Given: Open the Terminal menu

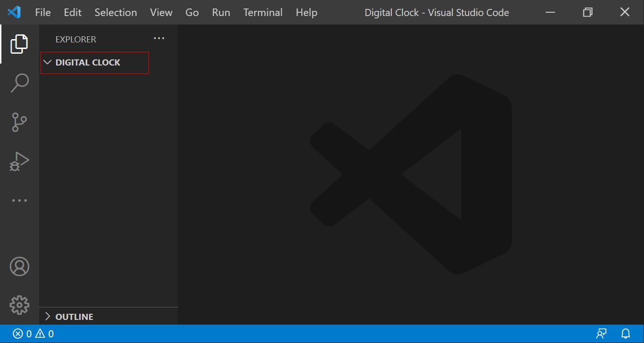Looking at the screenshot, I should [263, 12].
